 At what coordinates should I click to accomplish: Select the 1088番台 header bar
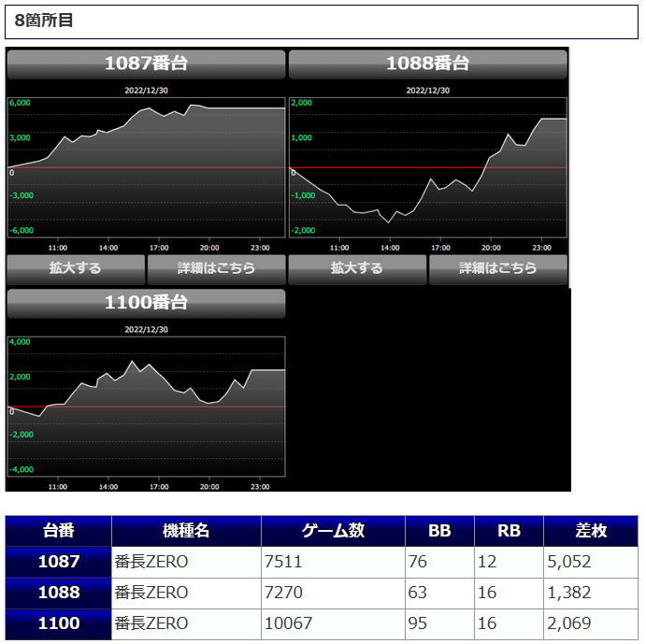pyautogui.click(x=428, y=64)
